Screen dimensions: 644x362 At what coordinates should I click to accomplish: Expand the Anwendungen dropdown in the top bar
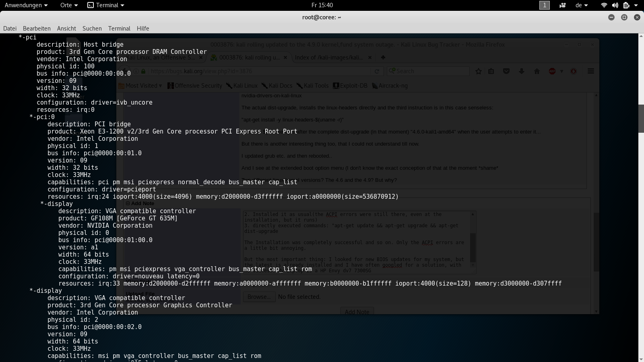[26, 5]
